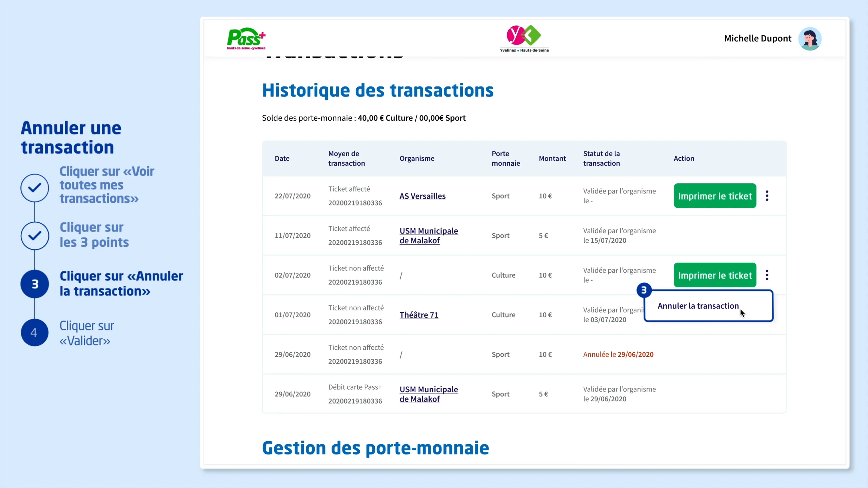Click the step 4 circle in sidebar
This screenshot has height=488, width=868.
coord(35,332)
